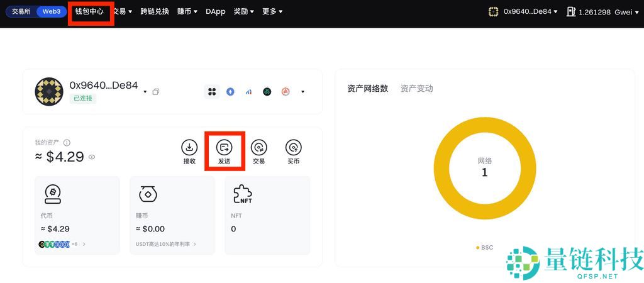Click the wallet avatar in top bar
This screenshot has width=644, height=283.
point(494,11)
